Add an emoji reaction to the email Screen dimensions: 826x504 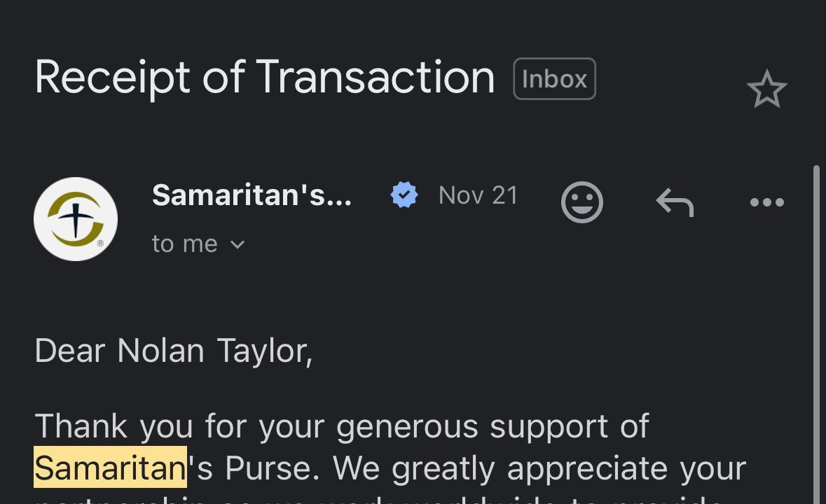tap(581, 202)
